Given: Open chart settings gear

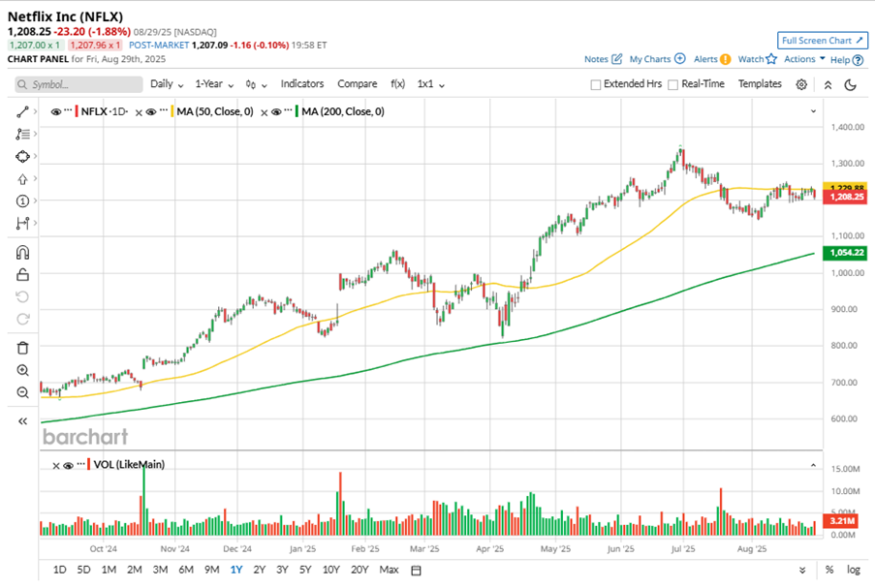Looking at the screenshot, I should (x=801, y=85).
